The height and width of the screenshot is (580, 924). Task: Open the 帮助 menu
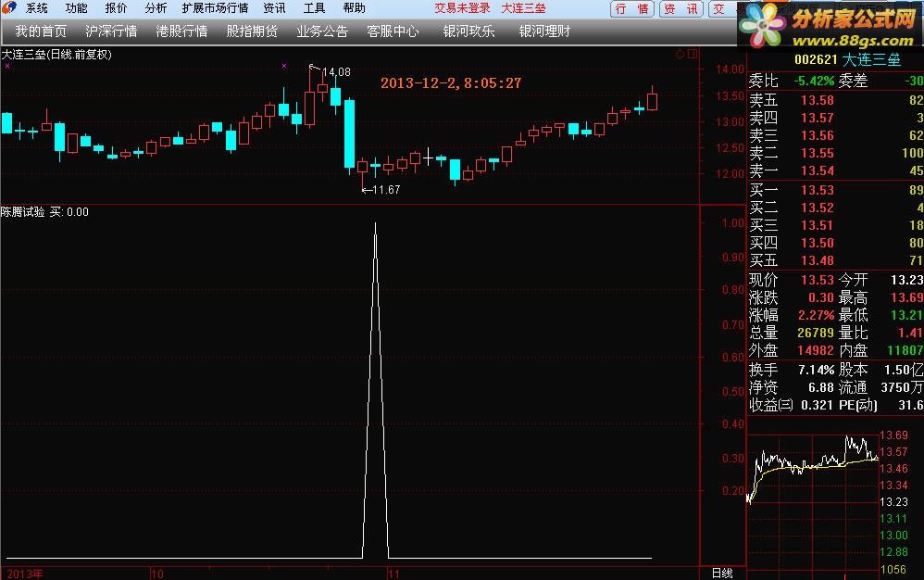coord(355,8)
